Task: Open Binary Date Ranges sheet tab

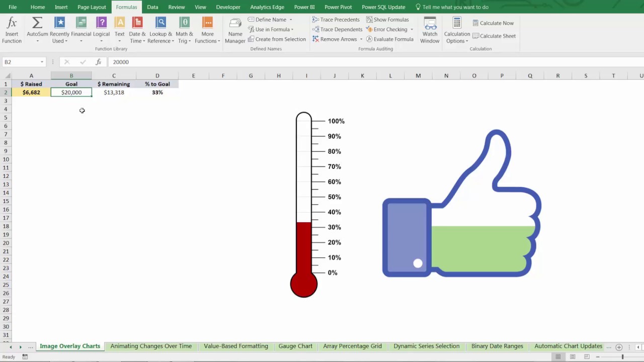Action: (x=497, y=346)
